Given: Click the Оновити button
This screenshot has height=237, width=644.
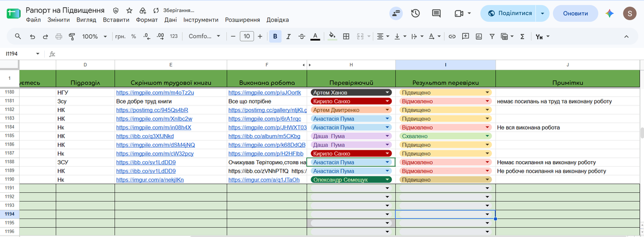Looking at the screenshot, I should (x=576, y=14).
